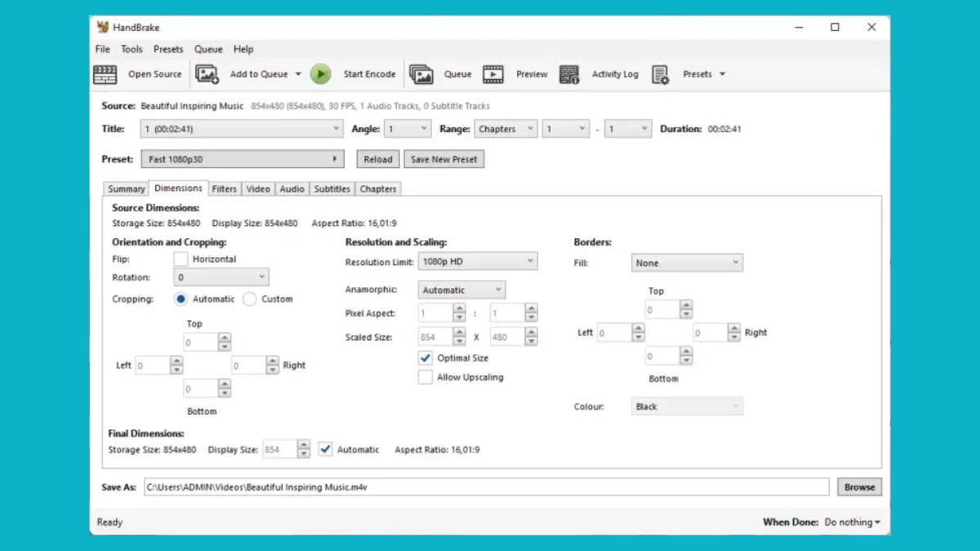
Task: Open the Tools menu
Action: (x=132, y=49)
